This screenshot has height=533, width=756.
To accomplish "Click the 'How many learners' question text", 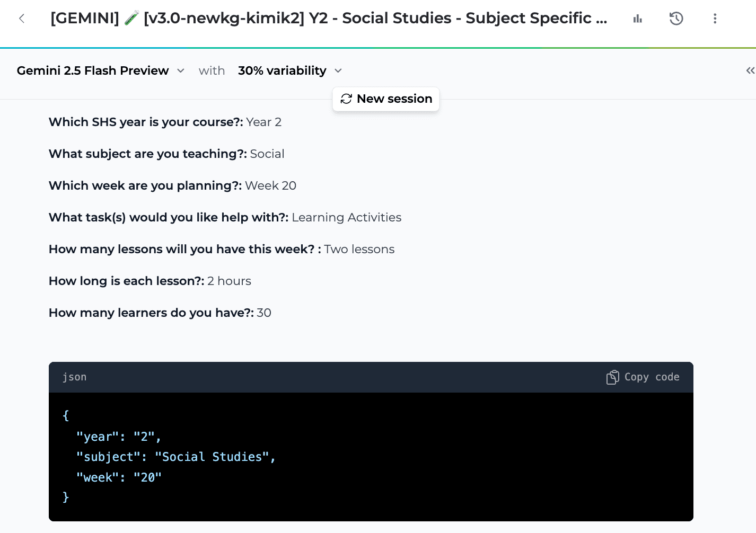I will click(x=151, y=313).
